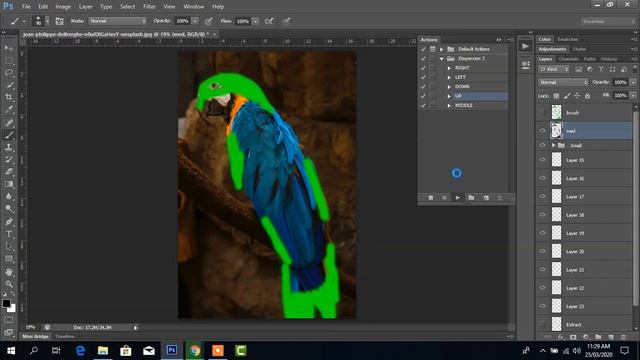Viewport: 640px width, 360px height.
Task: Open the Kind filter dropdown in Layers
Action: (554, 70)
